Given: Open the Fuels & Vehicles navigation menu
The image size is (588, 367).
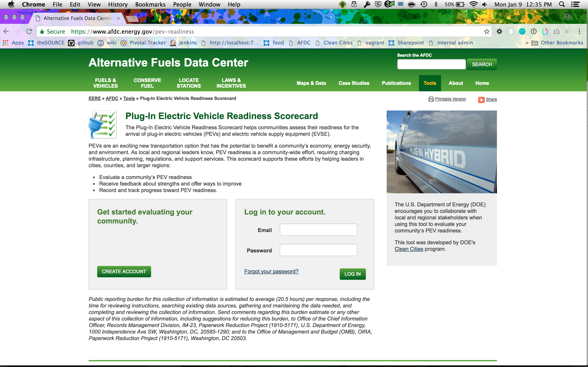Looking at the screenshot, I should coord(105,83).
